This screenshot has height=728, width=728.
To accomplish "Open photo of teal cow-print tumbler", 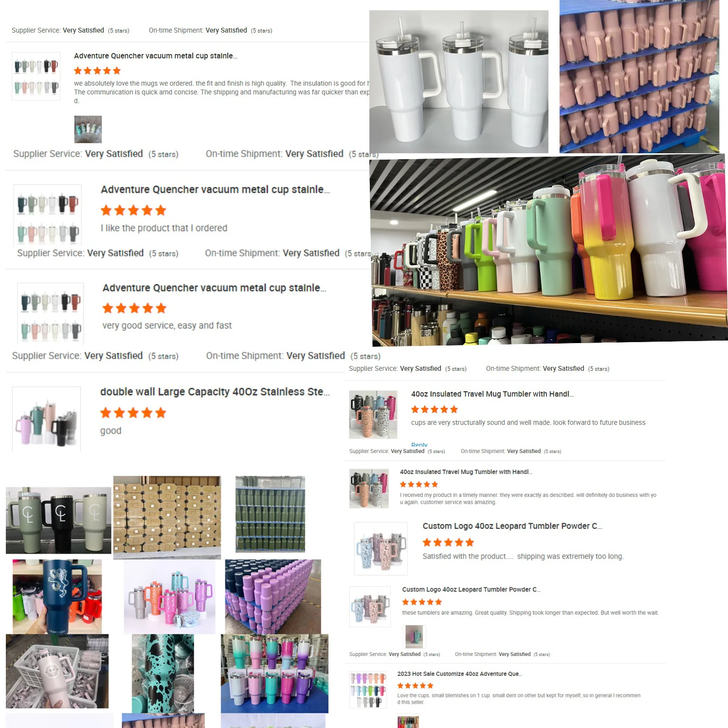I will 163,673.
